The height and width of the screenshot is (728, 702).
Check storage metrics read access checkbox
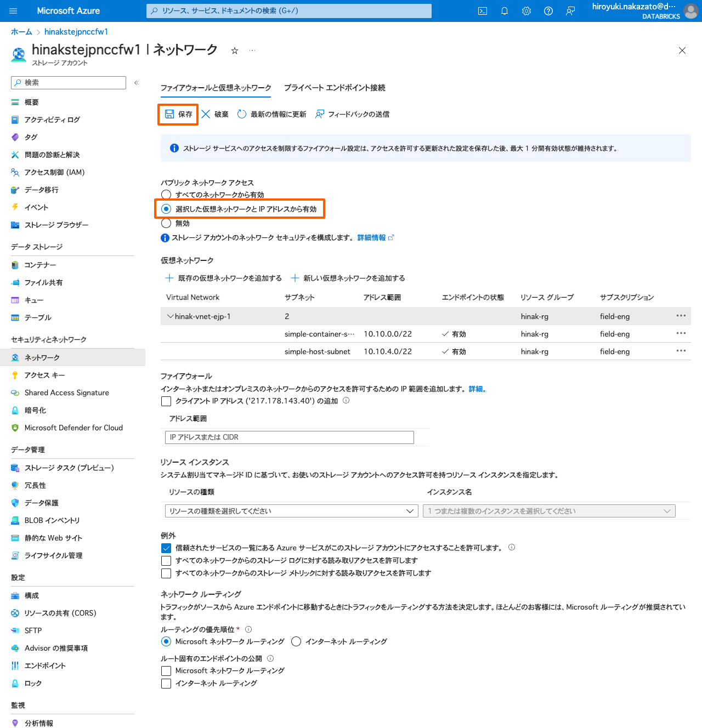(166, 573)
